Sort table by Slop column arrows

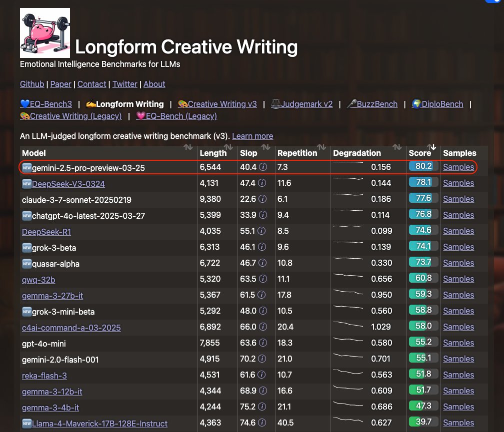click(x=265, y=147)
